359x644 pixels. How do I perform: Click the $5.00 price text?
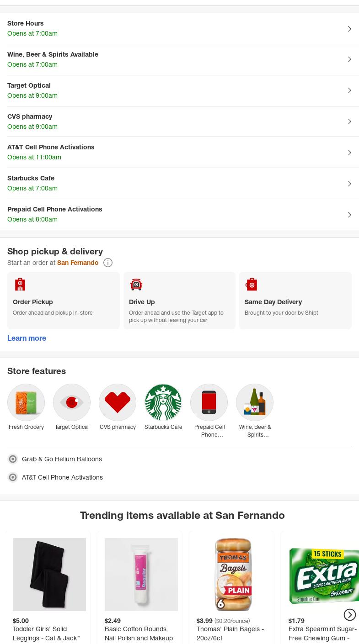(21, 621)
